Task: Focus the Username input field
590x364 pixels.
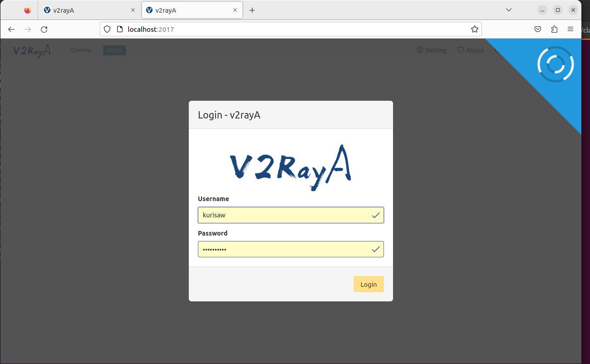Action: 291,215
